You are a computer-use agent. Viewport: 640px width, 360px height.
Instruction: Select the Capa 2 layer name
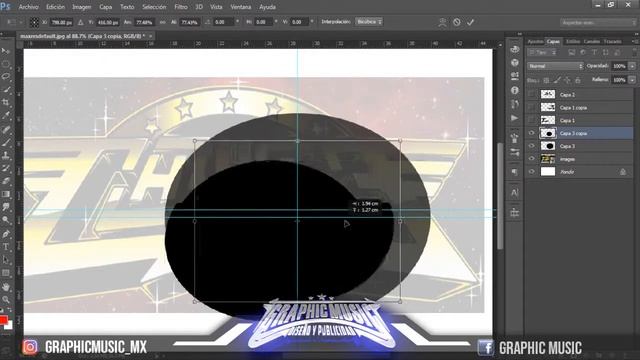(x=567, y=95)
